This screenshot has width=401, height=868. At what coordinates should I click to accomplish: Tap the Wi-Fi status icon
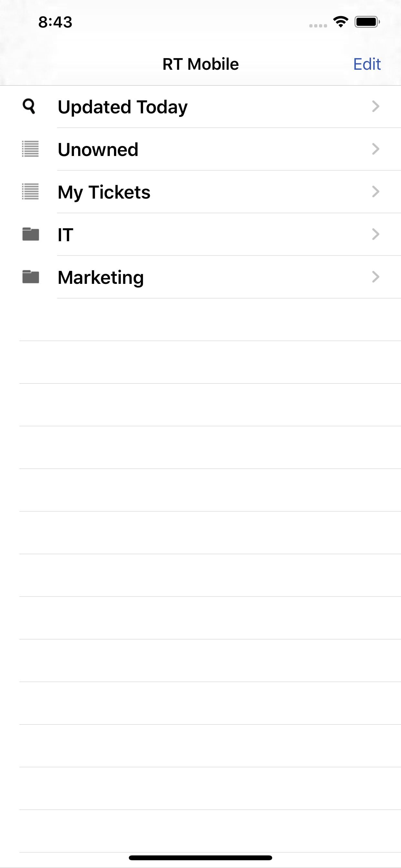(x=340, y=22)
